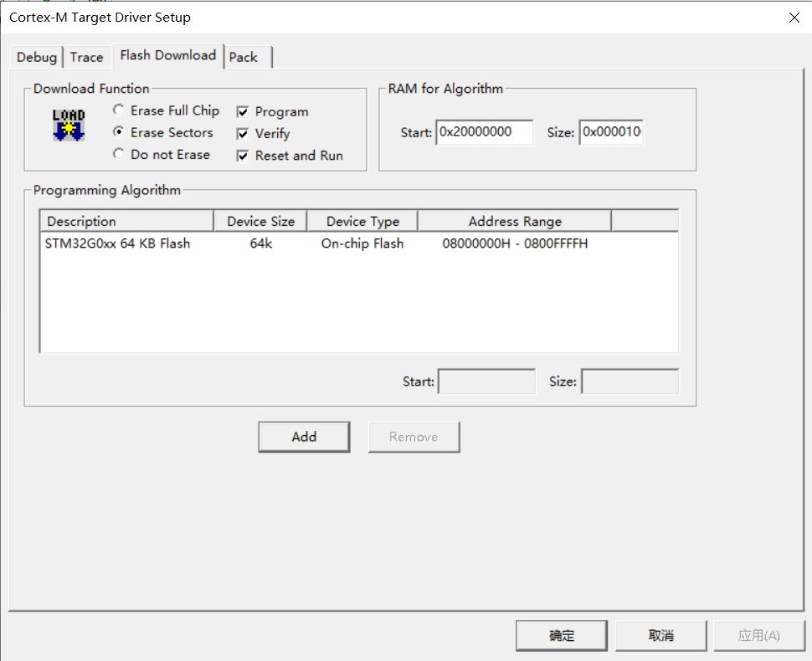Open the Trace tab
Viewport: 812px width, 661px height.
click(x=86, y=57)
